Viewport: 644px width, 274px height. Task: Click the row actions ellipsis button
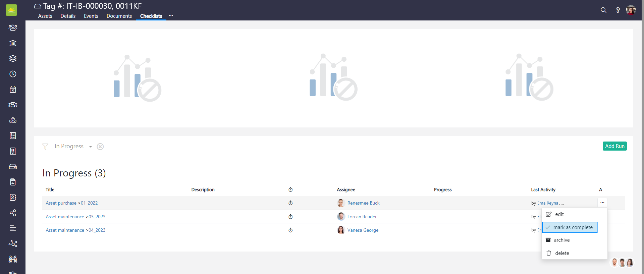coord(602,203)
